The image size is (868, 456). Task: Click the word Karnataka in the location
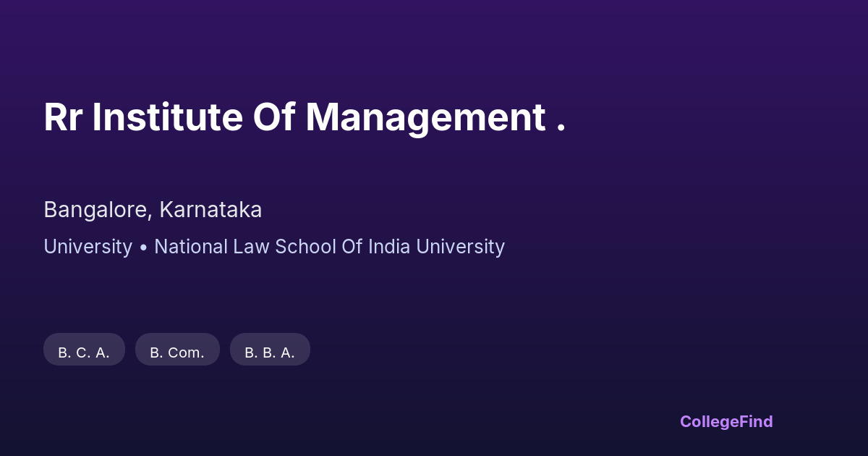[210, 210]
